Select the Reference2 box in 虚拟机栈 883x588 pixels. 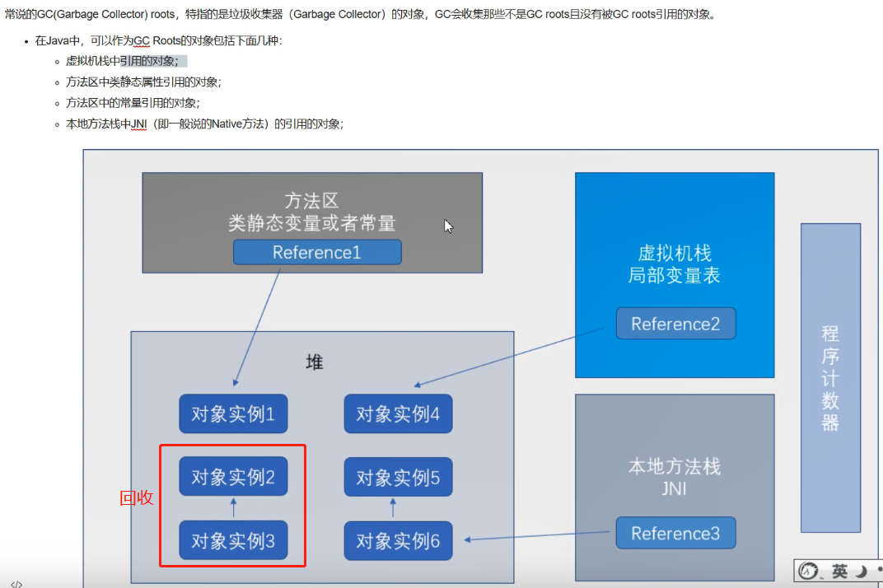(675, 324)
